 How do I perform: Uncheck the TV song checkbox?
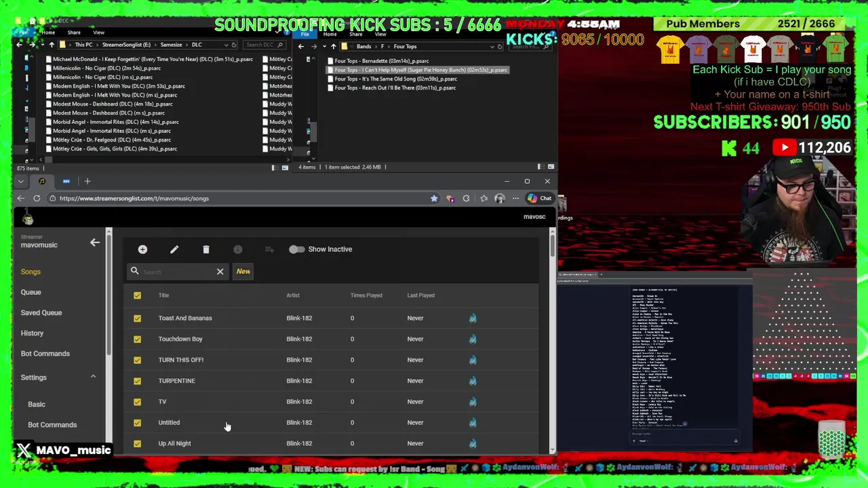pos(137,402)
